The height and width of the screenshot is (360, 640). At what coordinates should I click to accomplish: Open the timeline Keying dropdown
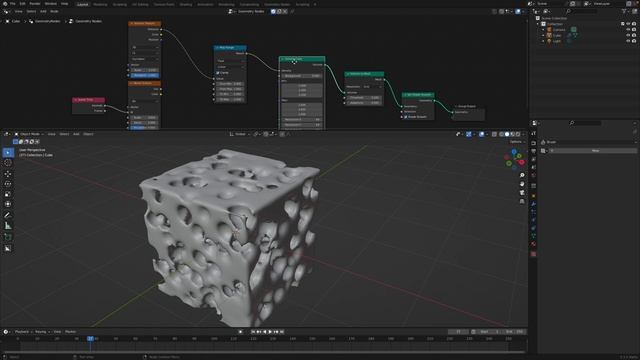(42, 332)
